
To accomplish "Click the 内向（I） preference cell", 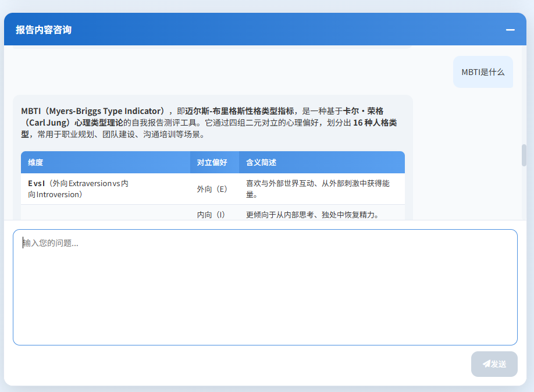I will [211, 215].
